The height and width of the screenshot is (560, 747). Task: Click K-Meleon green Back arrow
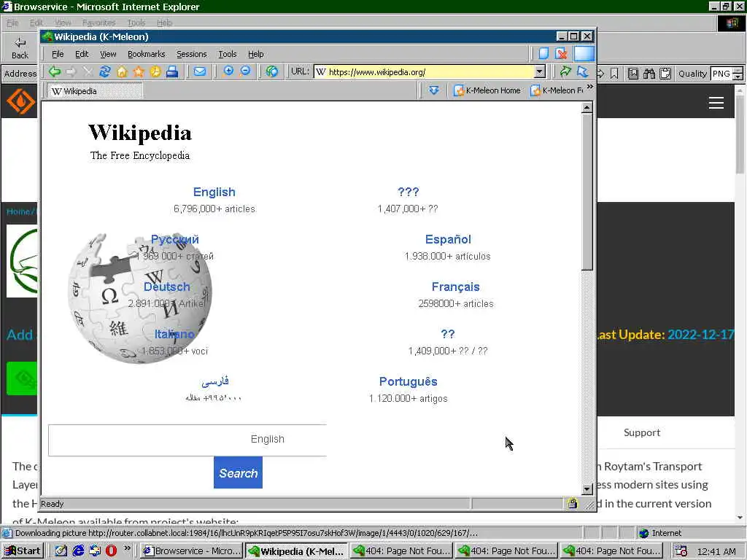(55, 72)
